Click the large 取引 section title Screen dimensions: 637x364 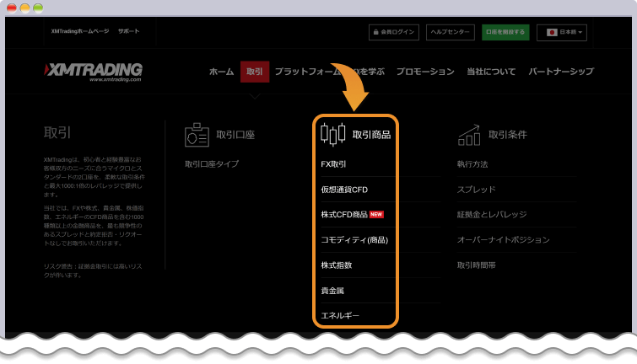(57, 132)
